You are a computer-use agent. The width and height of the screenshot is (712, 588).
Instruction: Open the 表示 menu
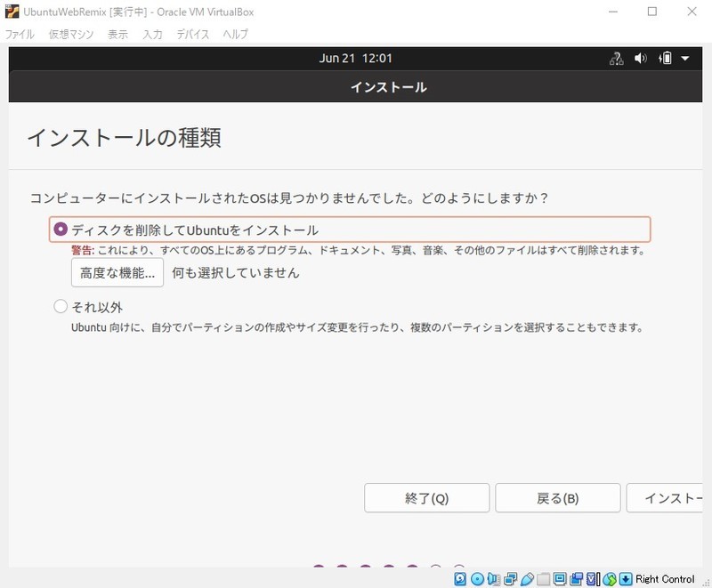(117, 34)
